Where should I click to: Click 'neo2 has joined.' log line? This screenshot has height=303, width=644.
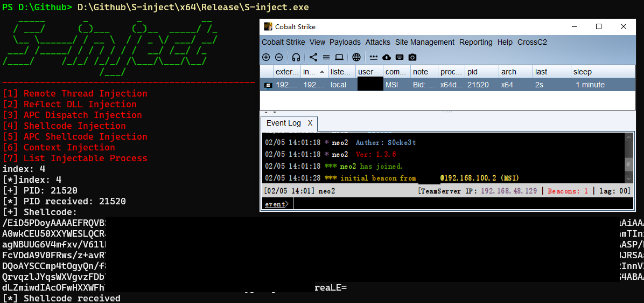[372, 167]
